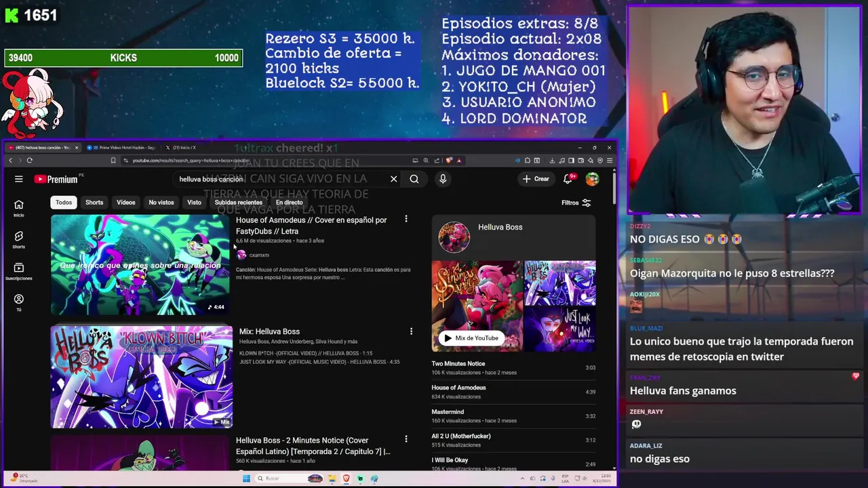
Task: Open Suscripciones in the sidebar
Action: (x=18, y=271)
